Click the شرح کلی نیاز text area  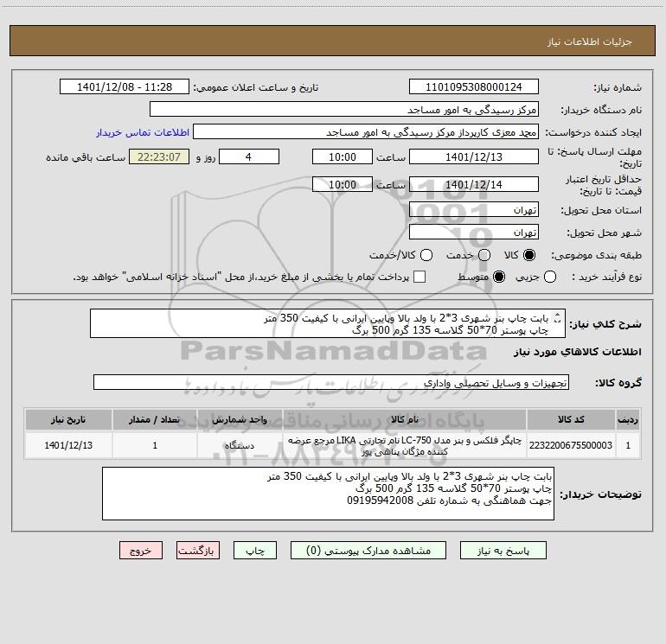[328, 324]
